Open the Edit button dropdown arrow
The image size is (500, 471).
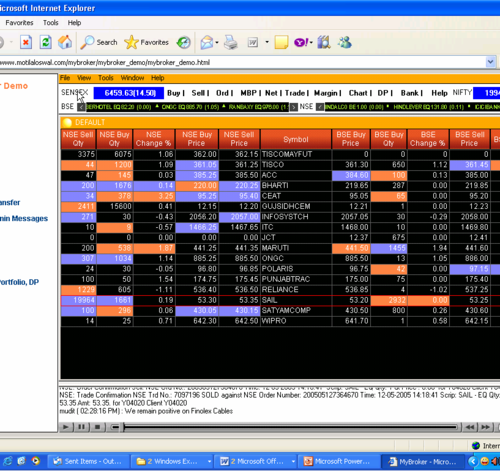[267, 42]
